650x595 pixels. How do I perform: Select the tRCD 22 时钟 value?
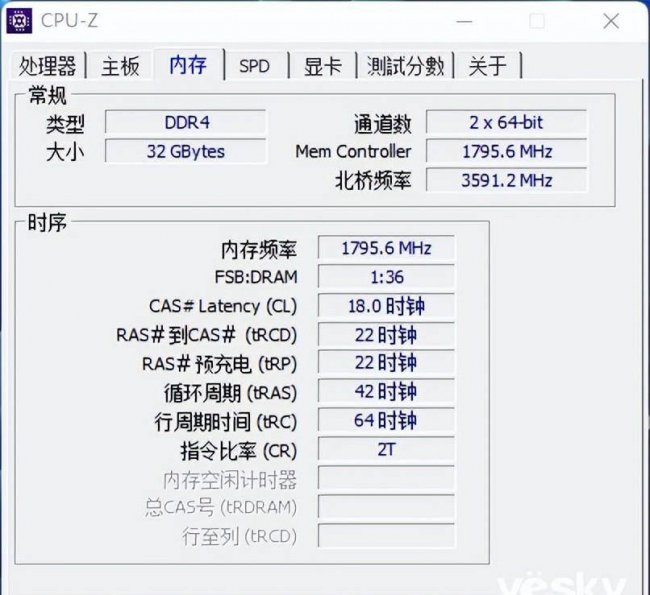point(386,335)
